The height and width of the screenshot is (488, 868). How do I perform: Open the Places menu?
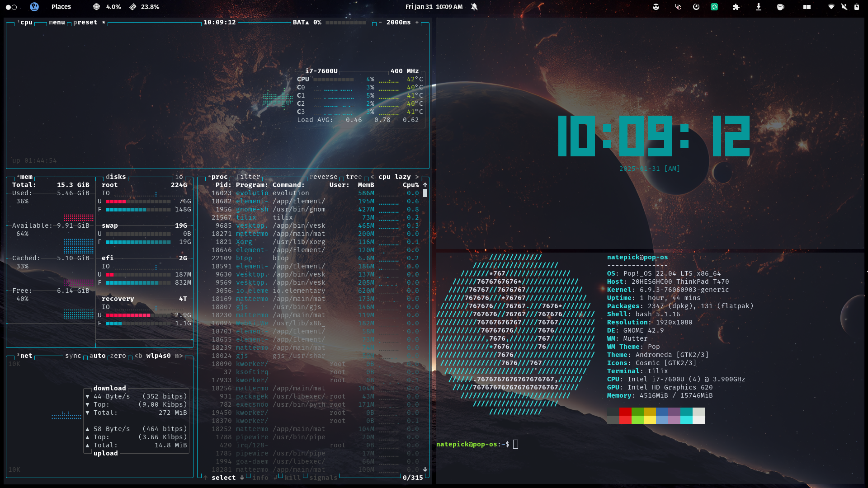(61, 7)
